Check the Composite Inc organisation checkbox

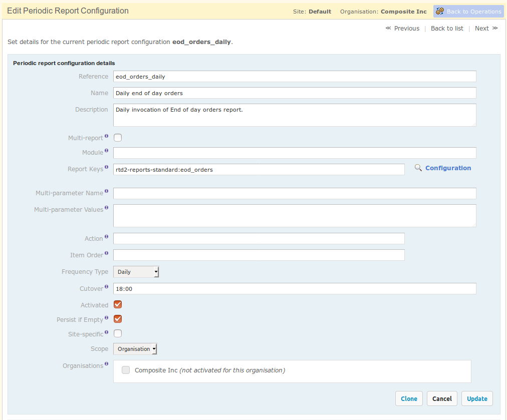point(126,370)
